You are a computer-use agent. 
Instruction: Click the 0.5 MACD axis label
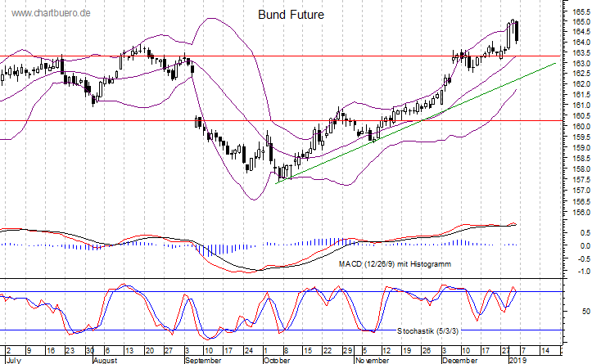tap(585, 233)
